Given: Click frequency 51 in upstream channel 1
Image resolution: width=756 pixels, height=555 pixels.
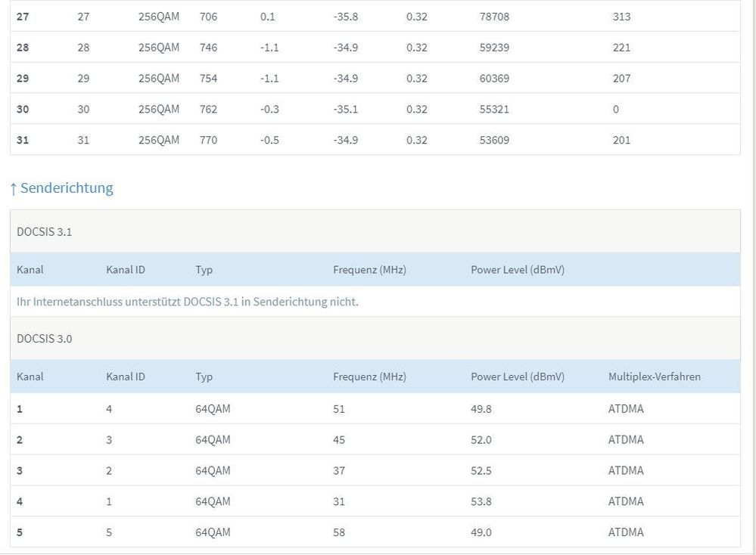Looking at the screenshot, I should pyautogui.click(x=339, y=408).
